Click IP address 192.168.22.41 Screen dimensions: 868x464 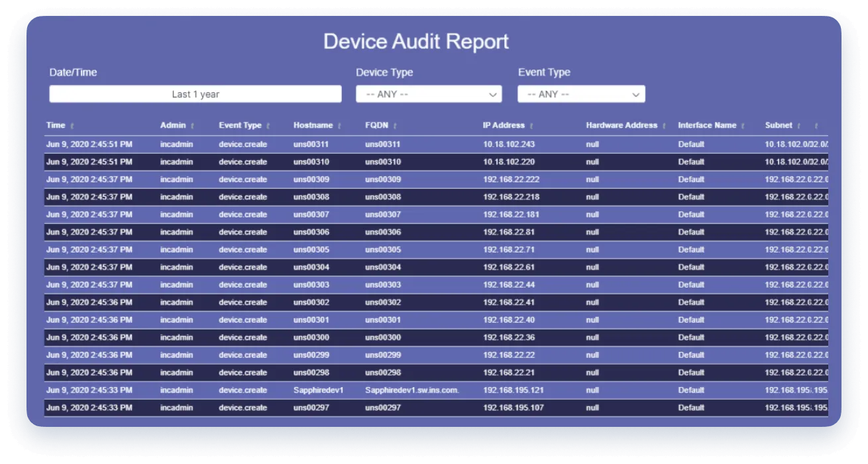click(509, 302)
